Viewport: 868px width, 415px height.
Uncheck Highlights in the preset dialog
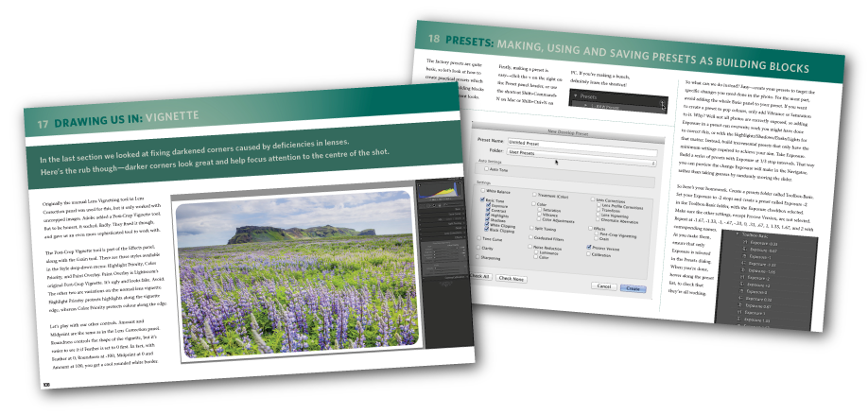tap(487, 215)
